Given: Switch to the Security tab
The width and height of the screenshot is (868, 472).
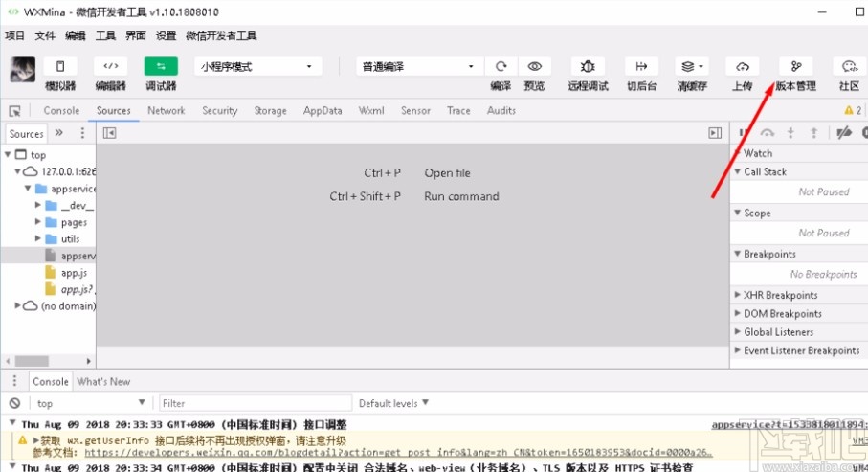Looking at the screenshot, I should tap(220, 111).
